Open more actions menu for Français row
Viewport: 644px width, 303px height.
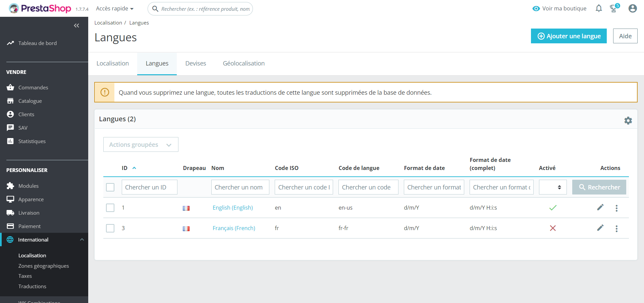point(616,229)
